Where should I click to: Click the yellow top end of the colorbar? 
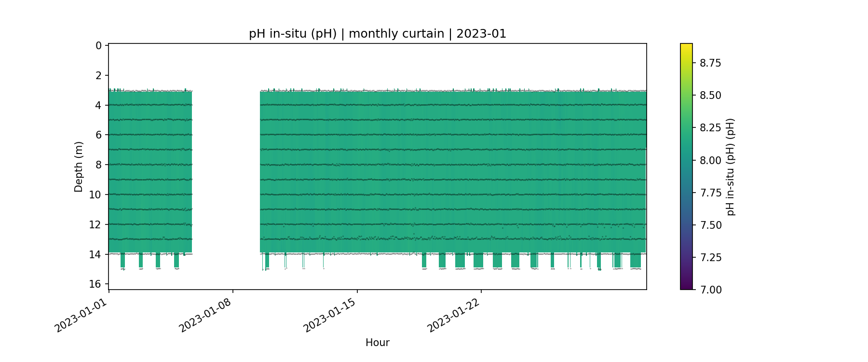point(686,46)
